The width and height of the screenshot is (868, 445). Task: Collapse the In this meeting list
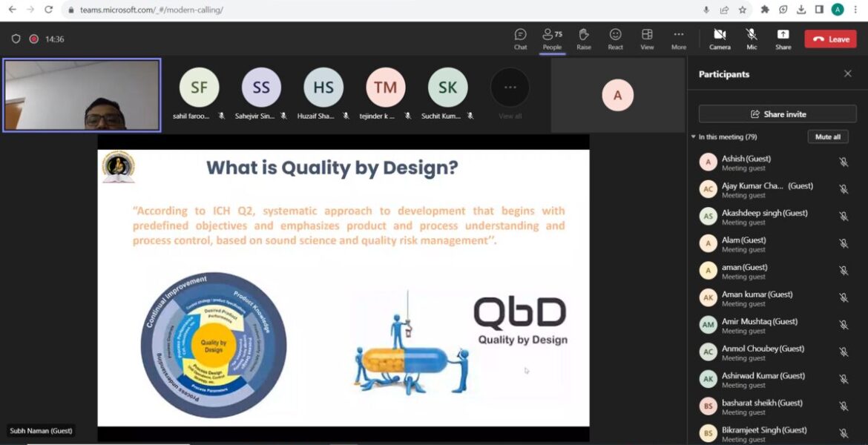[694, 137]
